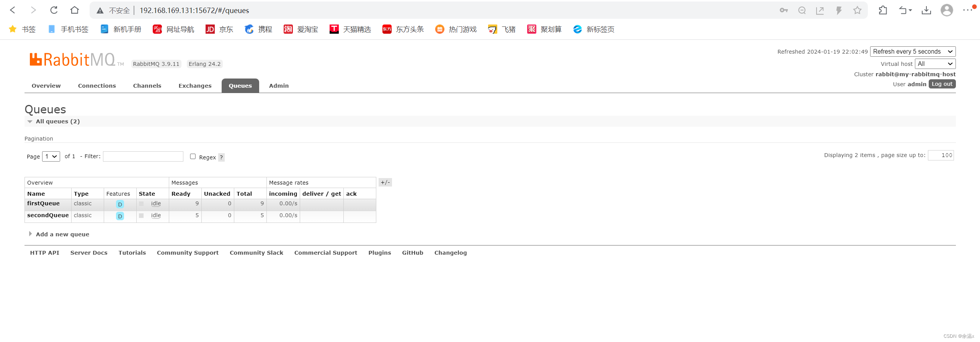Open the 新机手册 bookmark
Viewport: 980px width, 342px height.
pyautogui.click(x=121, y=29)
